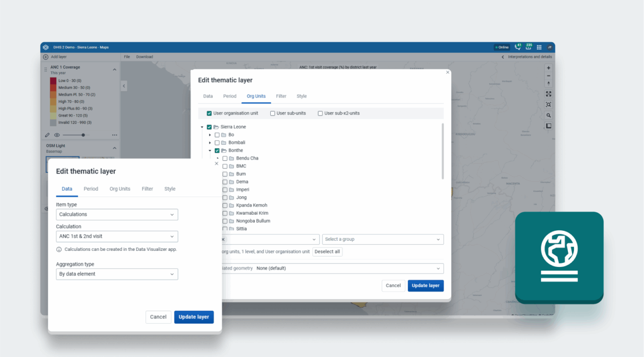Check the User sub-x2-units box
Image resolution: width=644 pixels, height=357 pixels.
click(320, 113)
